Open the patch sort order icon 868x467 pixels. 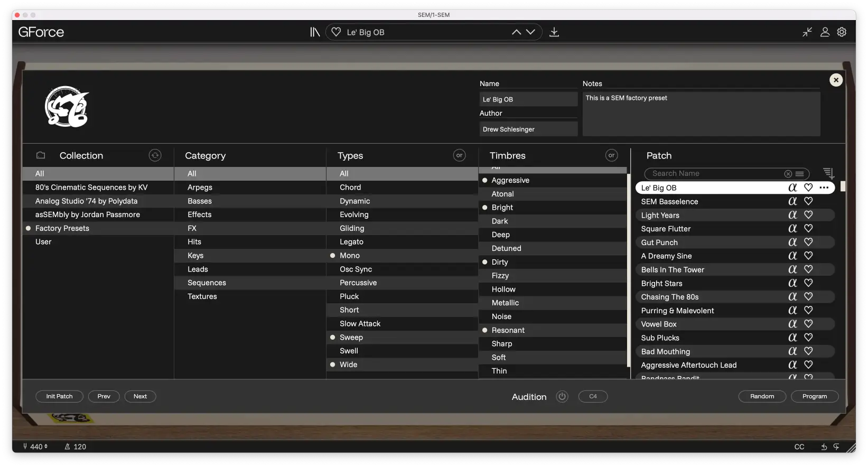pyautogui.click(x=828, y=173)
